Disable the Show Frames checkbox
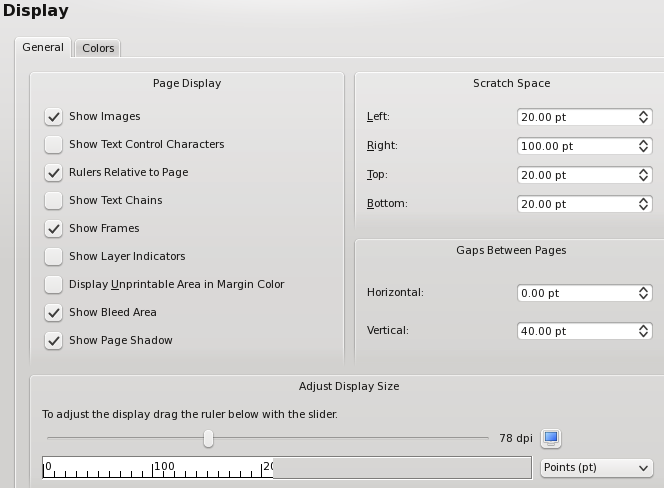The width and height of the screenshot is (664, 488). pos(54,229)
